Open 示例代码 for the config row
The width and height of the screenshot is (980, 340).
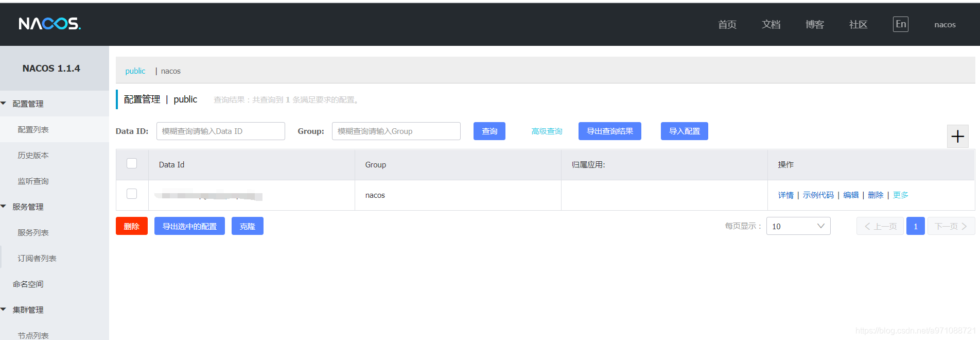tap(818, 195)
